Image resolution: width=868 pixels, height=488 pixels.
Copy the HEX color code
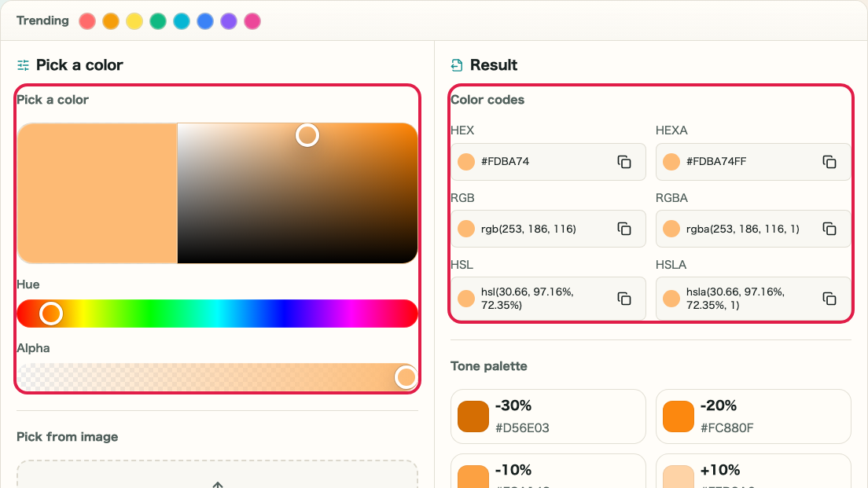[624, 162]
